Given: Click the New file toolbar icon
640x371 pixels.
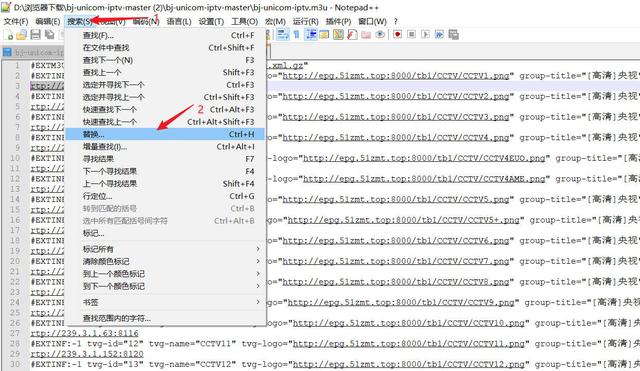Looking at the screenshot, I should [8, 35].
